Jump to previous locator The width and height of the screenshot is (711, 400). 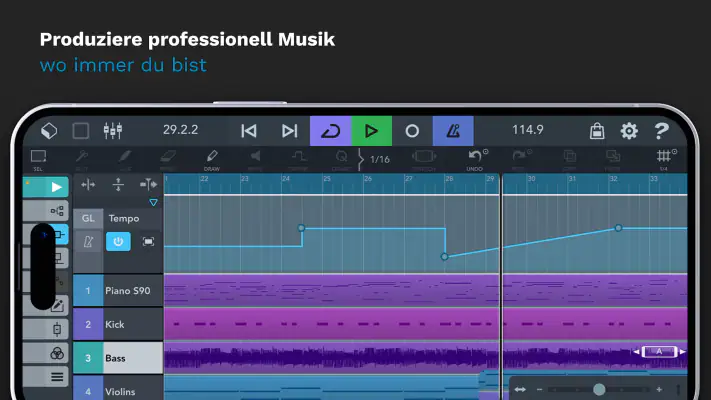click(248, 131)
